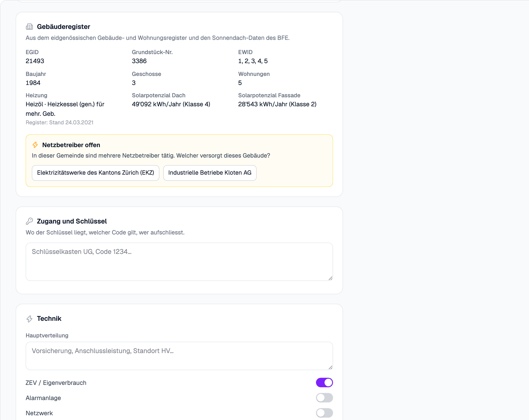Viewport: 529px width, 420px height.
Task: Select the Grundstück-Nr. value 3386
Action: click(139, 61)
